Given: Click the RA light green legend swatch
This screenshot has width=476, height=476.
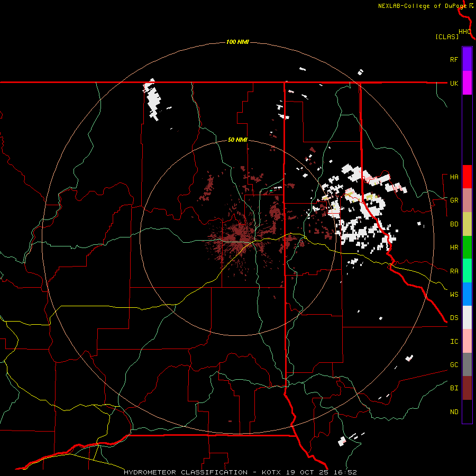Looking at the screenshot, I should click(x=467, y=271).
